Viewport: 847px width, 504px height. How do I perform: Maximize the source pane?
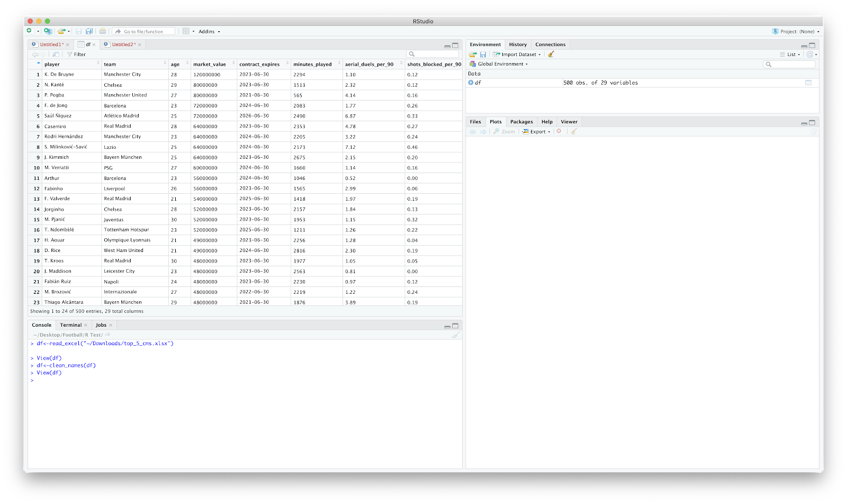coord(455,46)
